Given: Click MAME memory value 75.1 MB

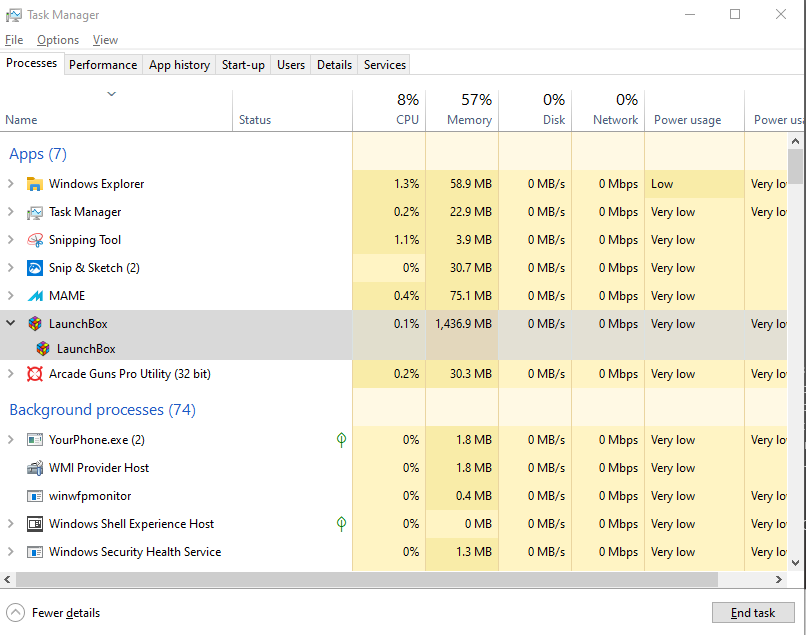Looking at the screenshot, I should click(471, 296).
